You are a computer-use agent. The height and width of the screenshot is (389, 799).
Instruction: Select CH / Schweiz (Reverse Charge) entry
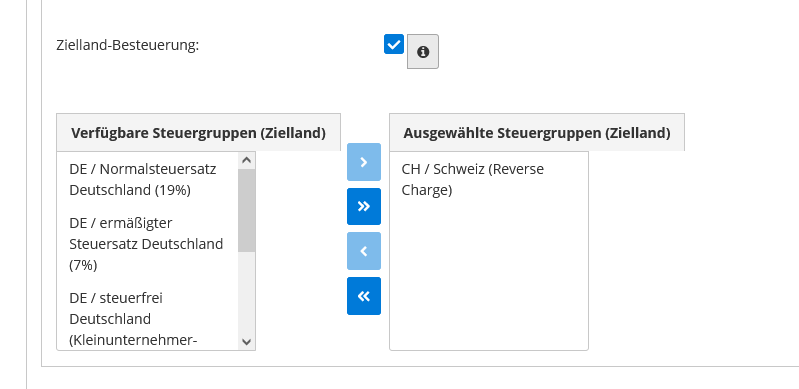(x=489, y=179)
